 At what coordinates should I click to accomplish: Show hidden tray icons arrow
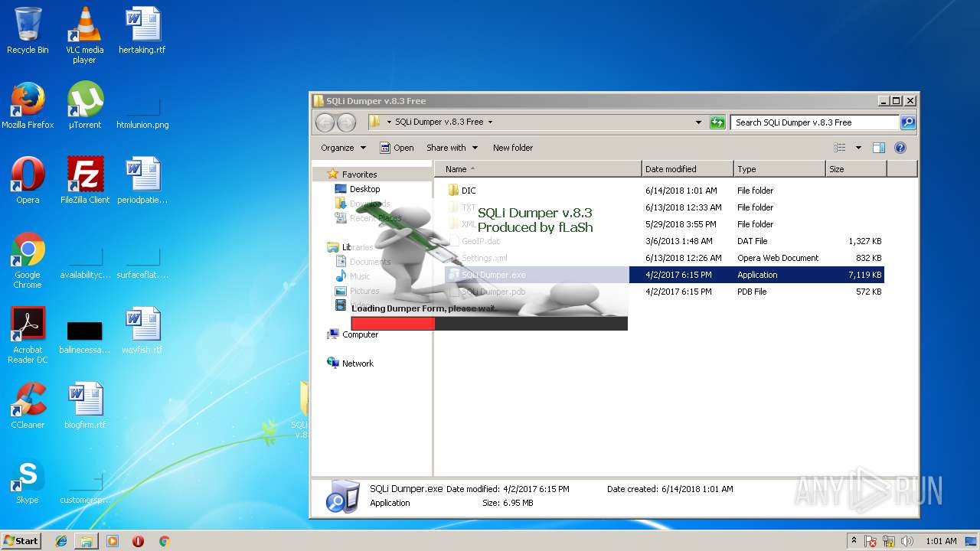tap(854, 541)
